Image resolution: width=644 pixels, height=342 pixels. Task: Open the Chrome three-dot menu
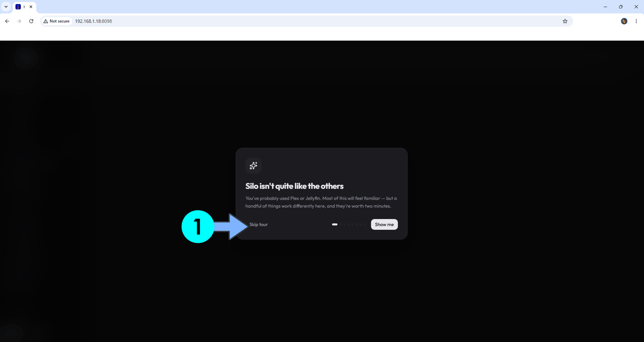(x=636, y=21)
